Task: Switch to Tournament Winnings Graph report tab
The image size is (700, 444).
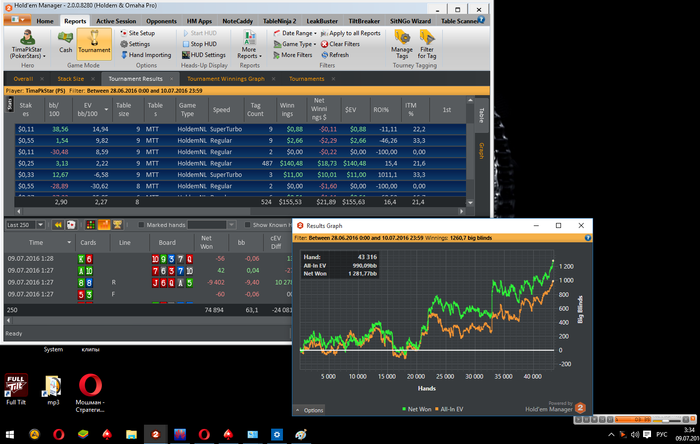Action: (226, 79)
